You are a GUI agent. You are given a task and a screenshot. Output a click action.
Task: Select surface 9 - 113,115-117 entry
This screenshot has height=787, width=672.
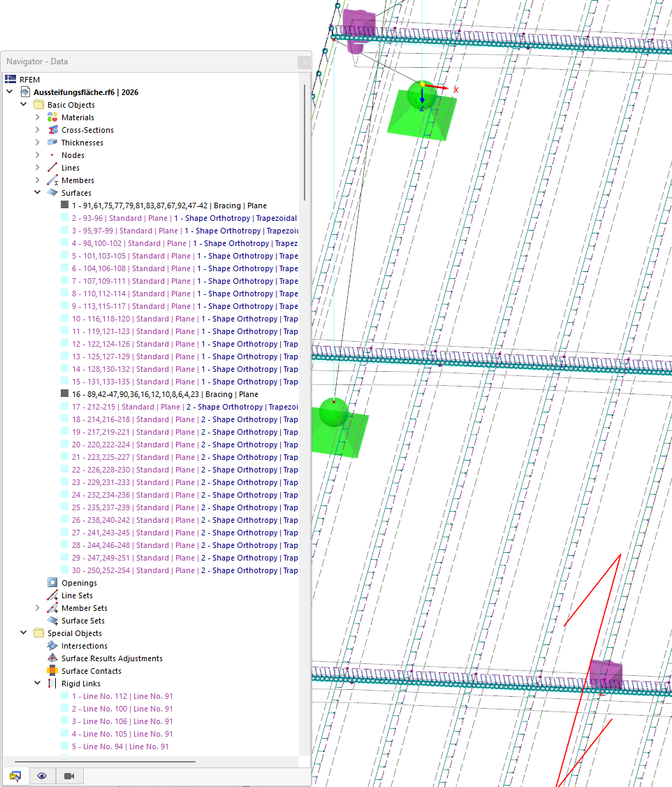[184, 306]
